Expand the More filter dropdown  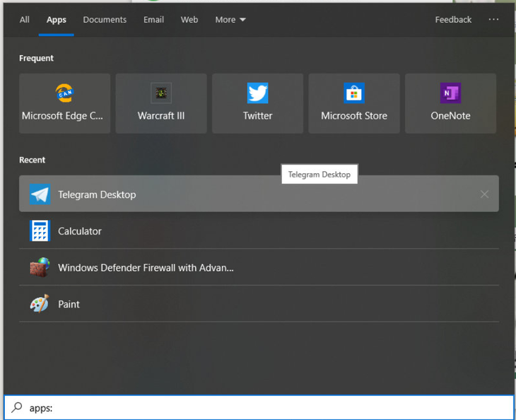pos(230,20)
